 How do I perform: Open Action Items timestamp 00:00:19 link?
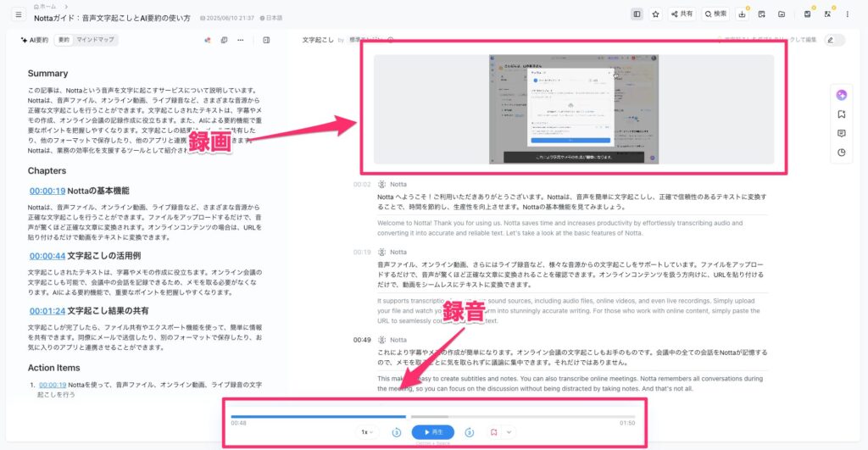(53, 385)
